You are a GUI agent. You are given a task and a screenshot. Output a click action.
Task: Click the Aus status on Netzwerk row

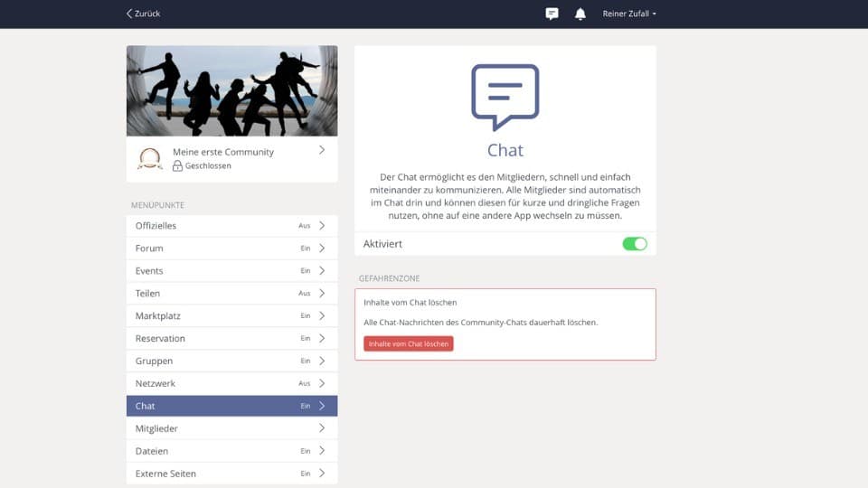click(x=305, y=383)
